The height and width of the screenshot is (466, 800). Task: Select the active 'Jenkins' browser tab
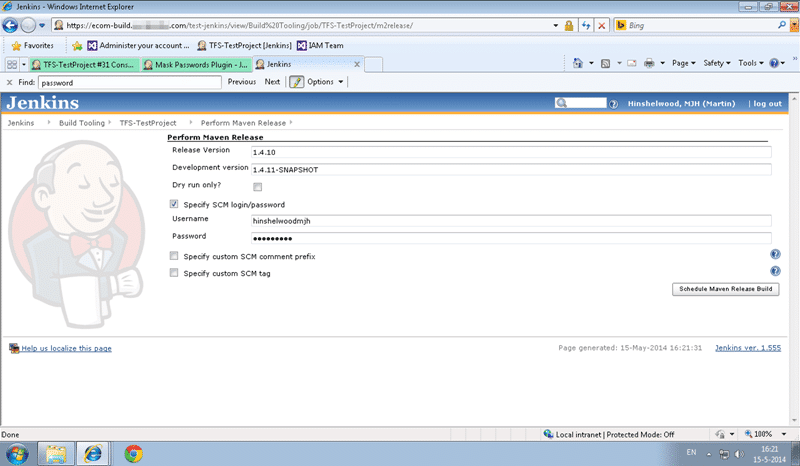[304, 64]
